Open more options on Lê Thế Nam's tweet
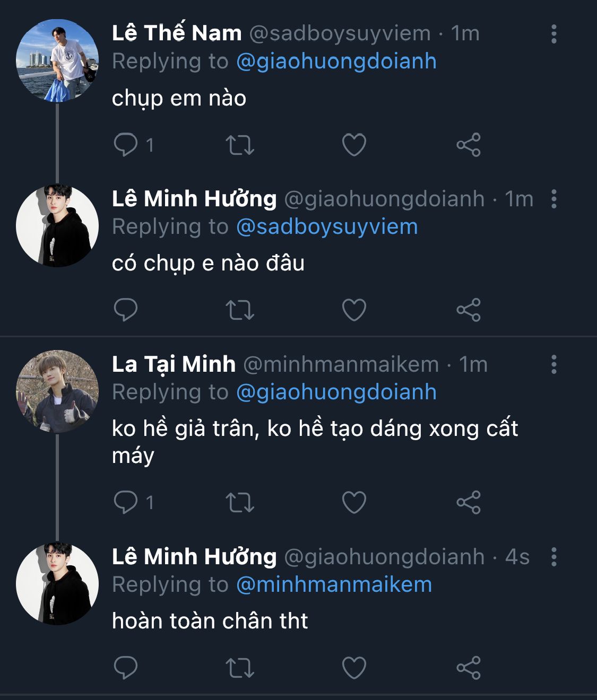Screen dimensions: 597x700 click(553, 34)
